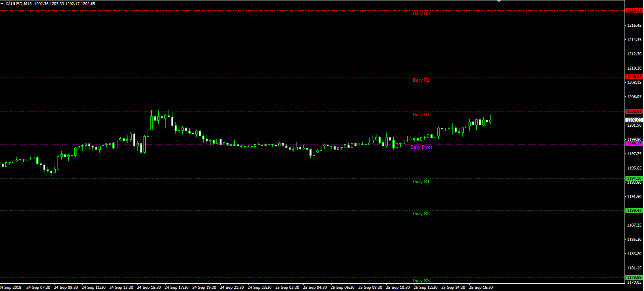Click the magenta Daily Pivot label

[421, 147]
